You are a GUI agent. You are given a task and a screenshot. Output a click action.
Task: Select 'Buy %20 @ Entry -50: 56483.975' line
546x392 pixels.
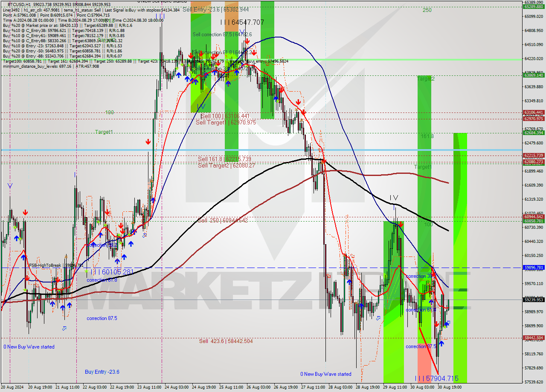(x=62, y=51)
